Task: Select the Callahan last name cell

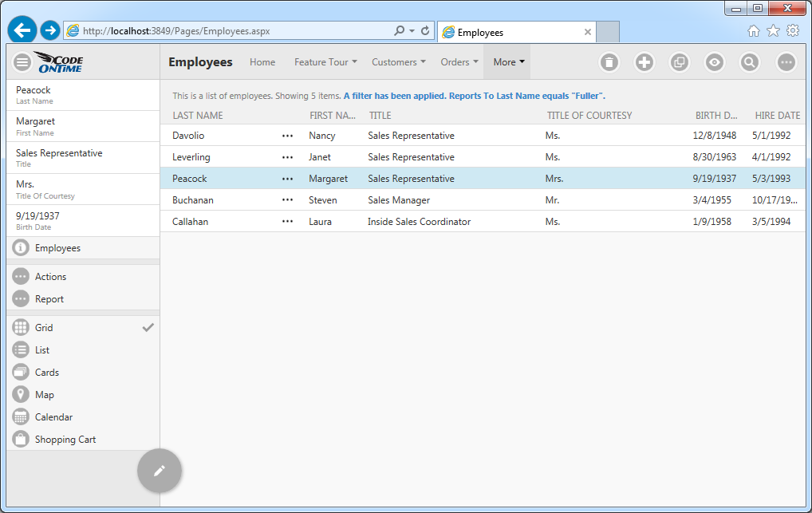Action: 190,222
